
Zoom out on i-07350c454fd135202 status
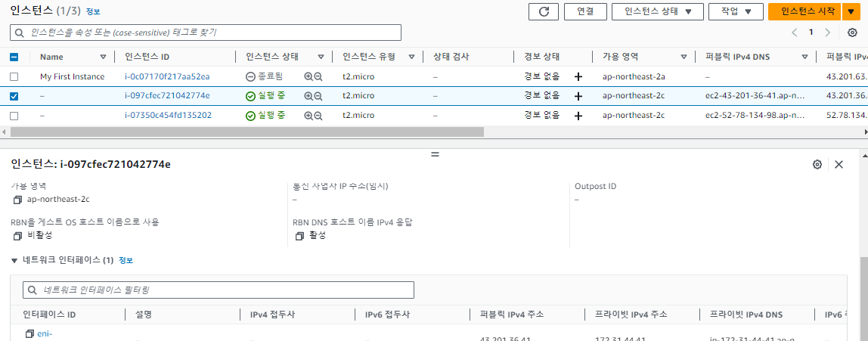click(x=318, y=116)
